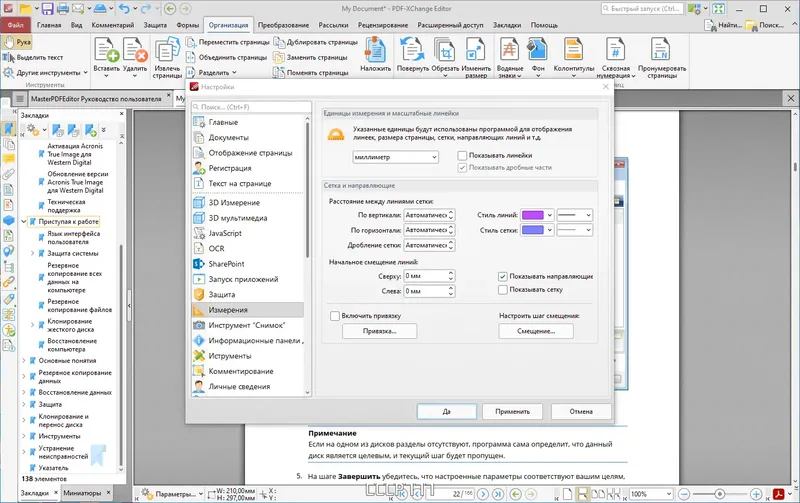Click the Применить button
This screenshot has width=800, height=503.
coord(512,411)
